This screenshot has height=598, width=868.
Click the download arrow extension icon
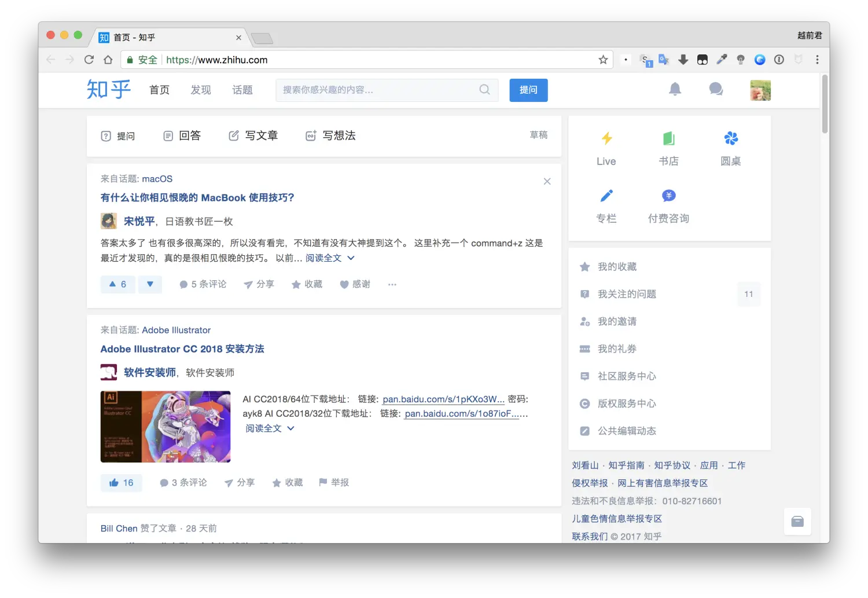(683, 60)
